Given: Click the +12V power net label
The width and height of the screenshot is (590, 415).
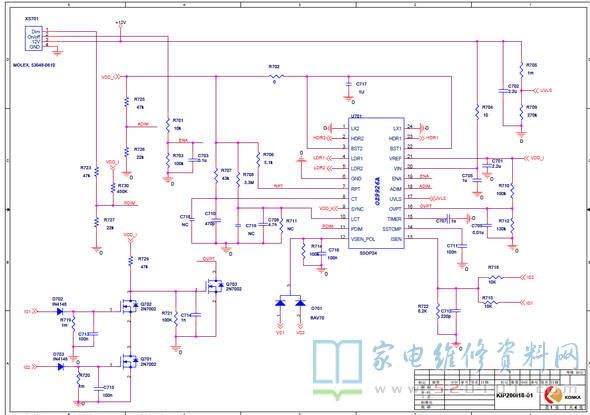Looking at the screenshot, I should coord(120,23).
